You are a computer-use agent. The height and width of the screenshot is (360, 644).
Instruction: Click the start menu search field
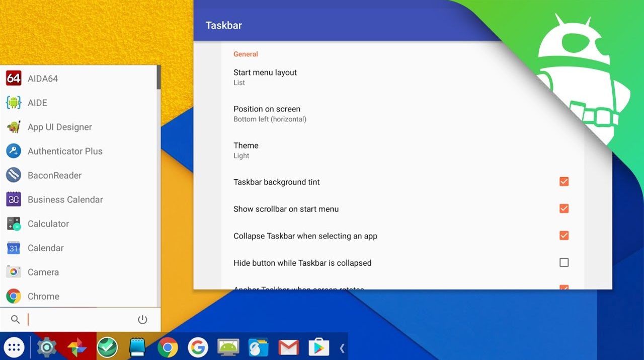click(75, 320)
